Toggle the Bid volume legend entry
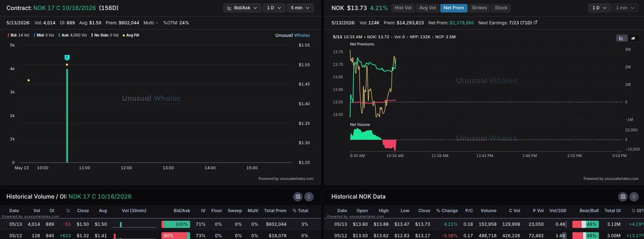The width and height of the screenshot is (644, 239). [x=19, y=36]
